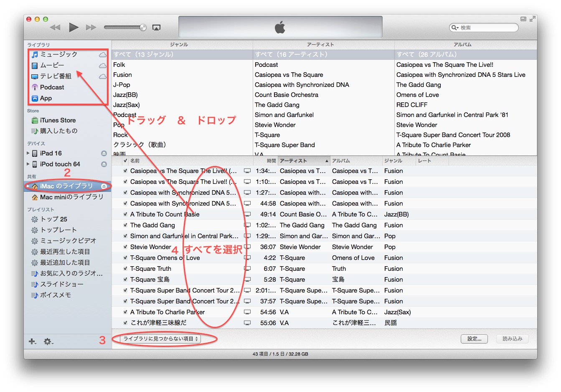Sort by the アーティスト column header
Viewport: 561px width, 392px height.
[x=304, y=161]
